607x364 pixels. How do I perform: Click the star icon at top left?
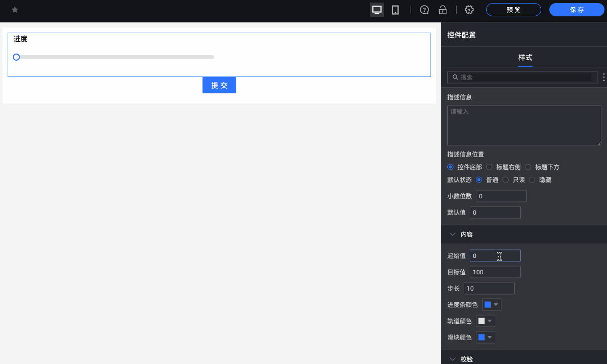coord(15,9)
